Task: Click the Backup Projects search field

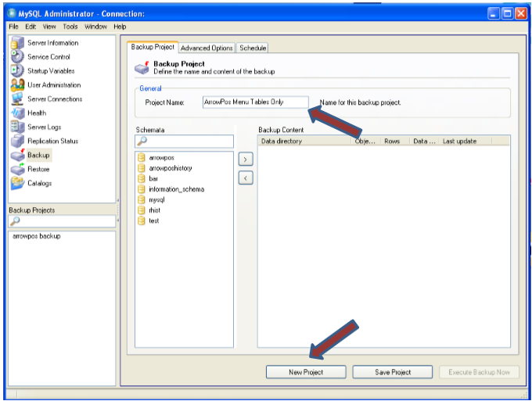Action: tap(62, 221)
